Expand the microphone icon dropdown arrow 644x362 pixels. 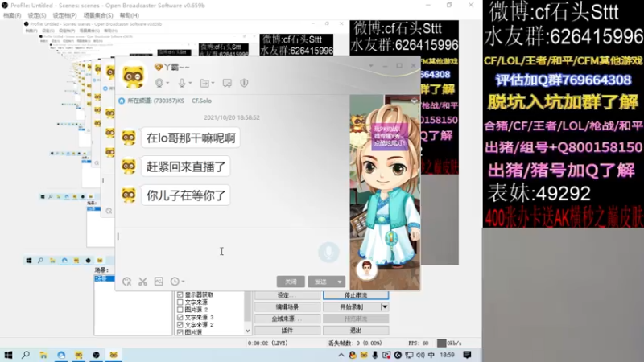(190, 84)
